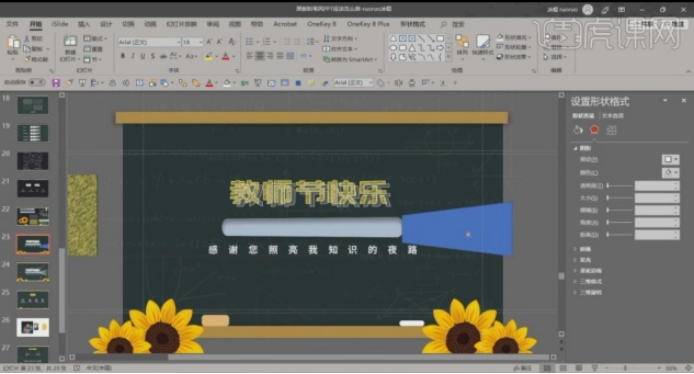Switch to the Shape Format ribbon tab
The image size is (694, 374).
coord(413,24)
